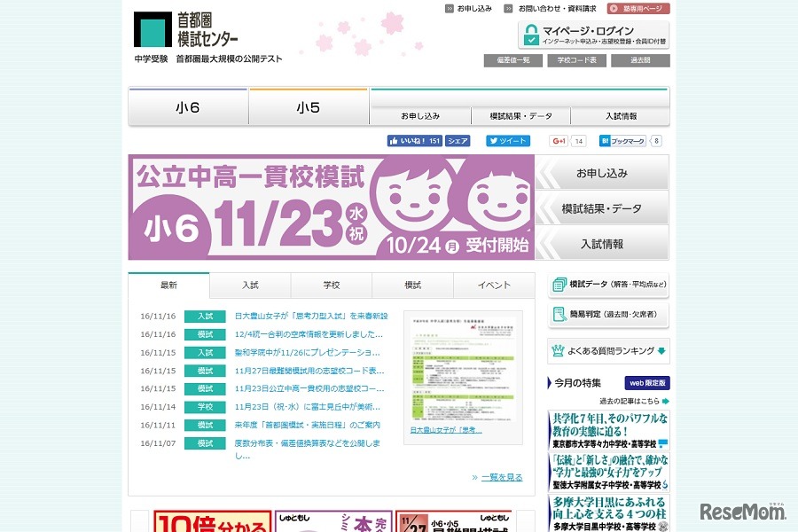Switch to the 入試 news tab
The height and width of the screenshot is (532, 798).
tap(250, 286)
